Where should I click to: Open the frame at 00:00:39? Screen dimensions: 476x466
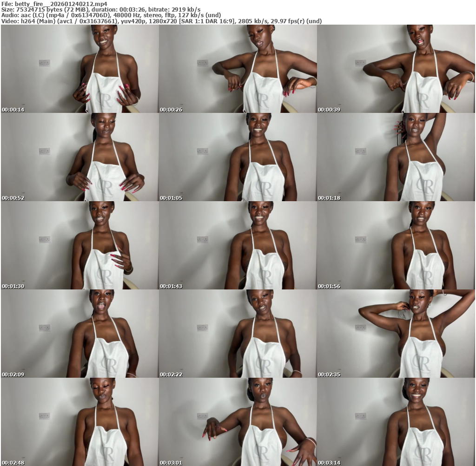[396, 69]
